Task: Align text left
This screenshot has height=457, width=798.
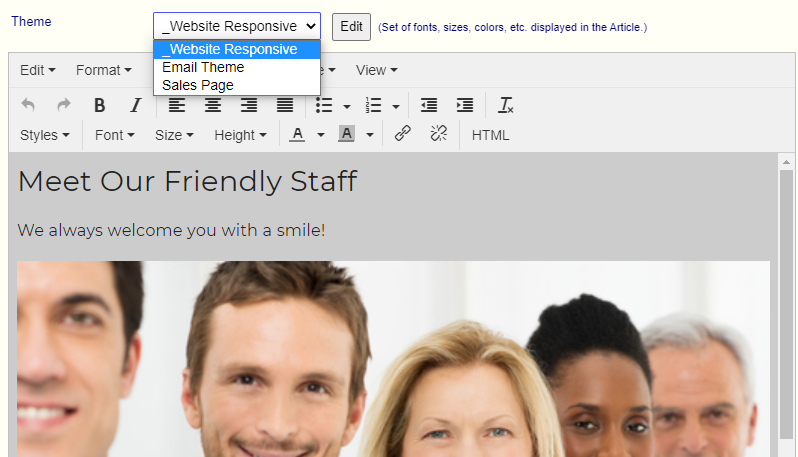Action: tap(177, 105)
